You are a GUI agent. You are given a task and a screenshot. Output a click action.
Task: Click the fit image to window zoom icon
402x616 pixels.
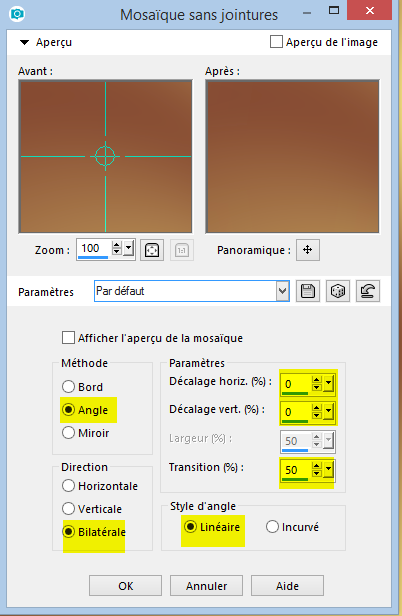[x=152, y=250]
